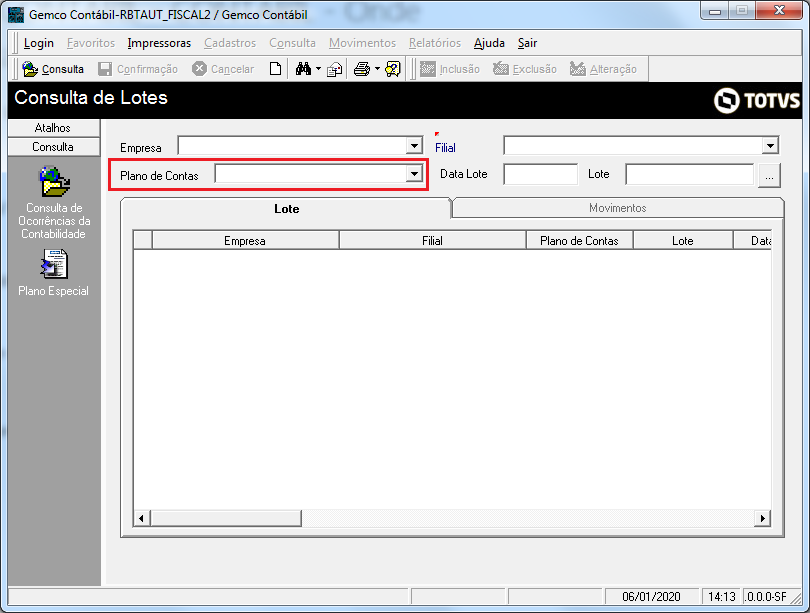Expand the Filial dropdown
The width and height of the screenshot is (810, 613).
[770, 146]
